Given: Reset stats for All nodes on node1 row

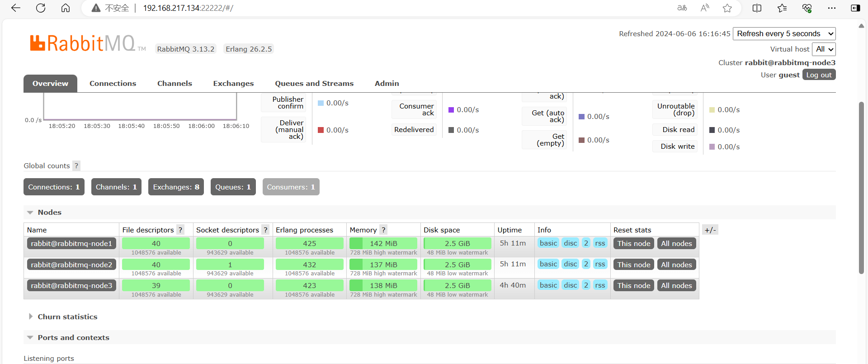Looking at the screenshot, I should [x=676, y=243].
